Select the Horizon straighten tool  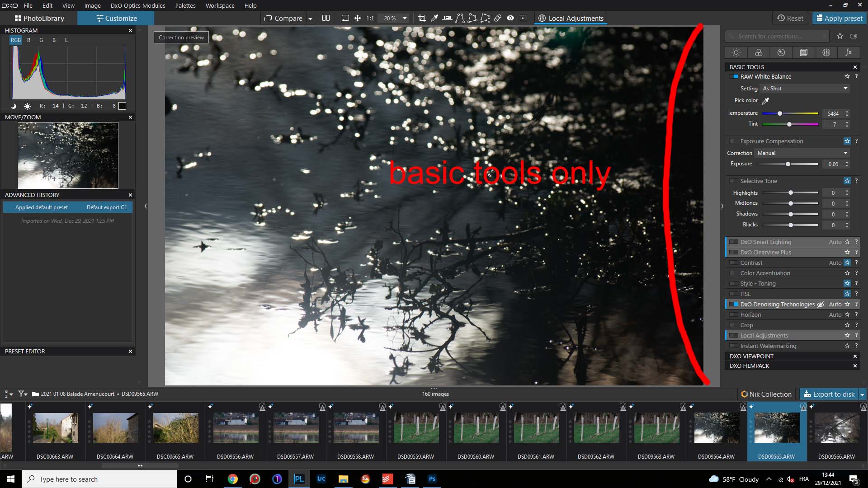(447, 18)
